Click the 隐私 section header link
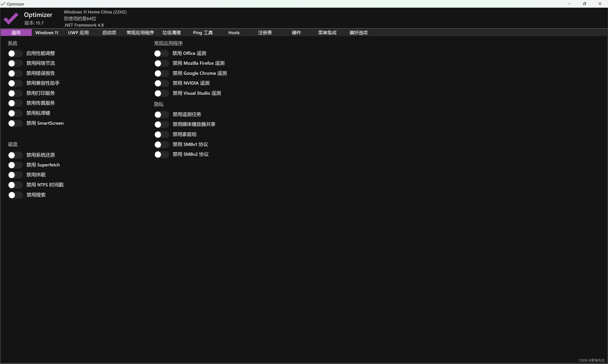 pyautogui.click(x=158, y=104)
